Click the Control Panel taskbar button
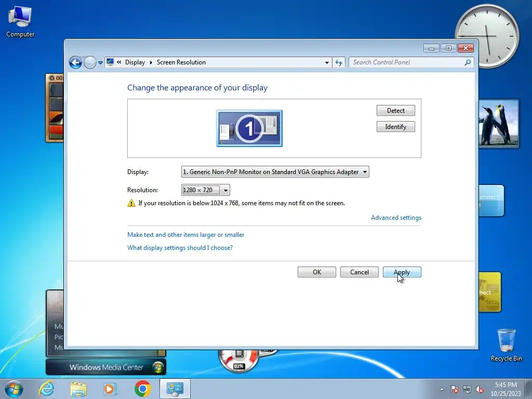The width and height of the screenshot is (532, 399). [x=175, y=389]
